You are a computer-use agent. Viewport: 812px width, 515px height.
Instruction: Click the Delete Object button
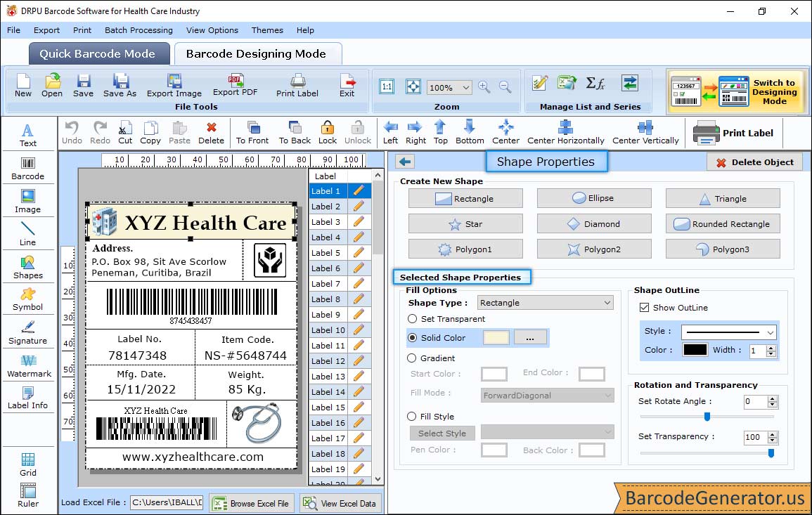click(754, 162)
